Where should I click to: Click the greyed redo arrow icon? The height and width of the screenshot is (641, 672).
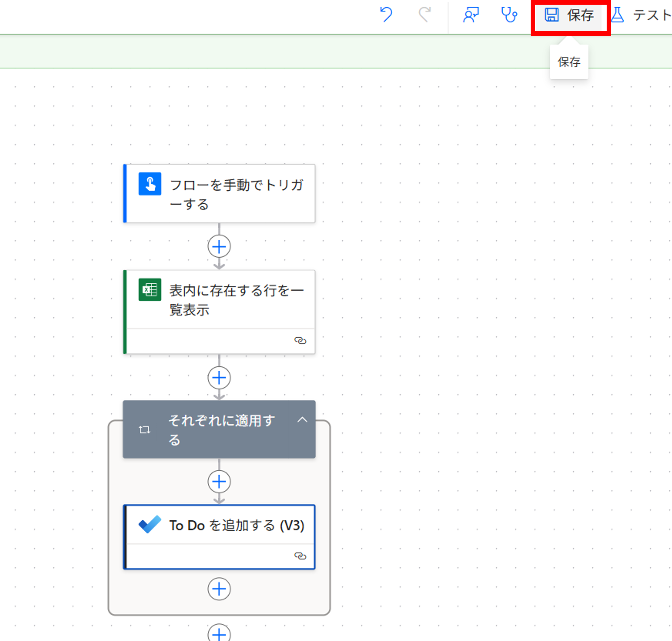(425, 15)
